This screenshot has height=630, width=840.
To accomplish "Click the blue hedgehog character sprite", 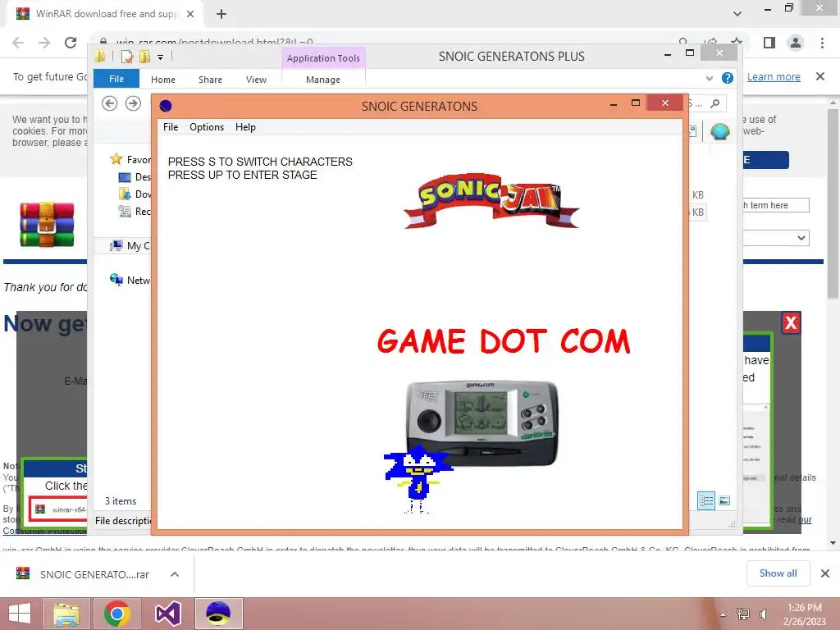I will tap(418, 479).
